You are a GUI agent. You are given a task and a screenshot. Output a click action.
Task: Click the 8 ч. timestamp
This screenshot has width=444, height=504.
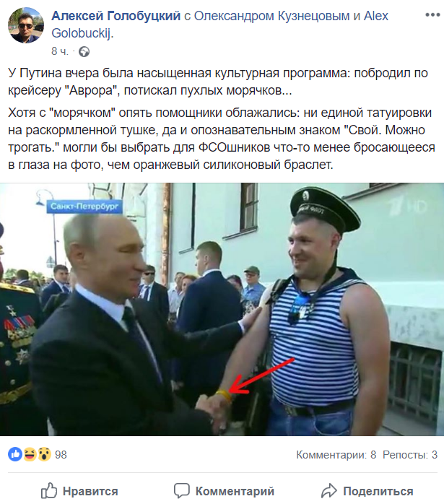pyautogui.click(x=60, y=51)
